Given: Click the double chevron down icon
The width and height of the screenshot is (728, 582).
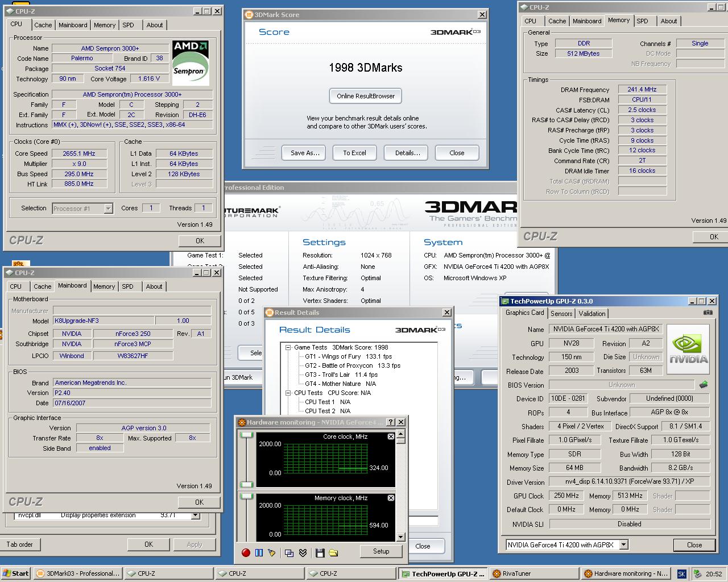Looking at the screenshot, I should (x=303, y=552).
